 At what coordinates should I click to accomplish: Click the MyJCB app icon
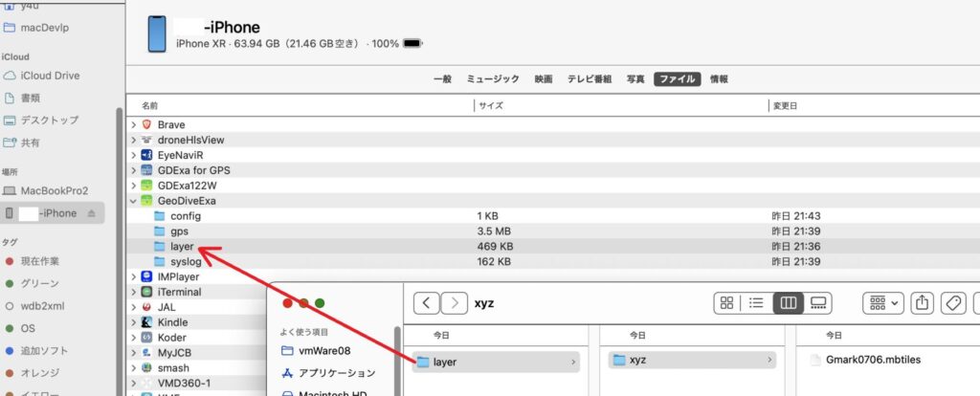[x=146, y=353]
